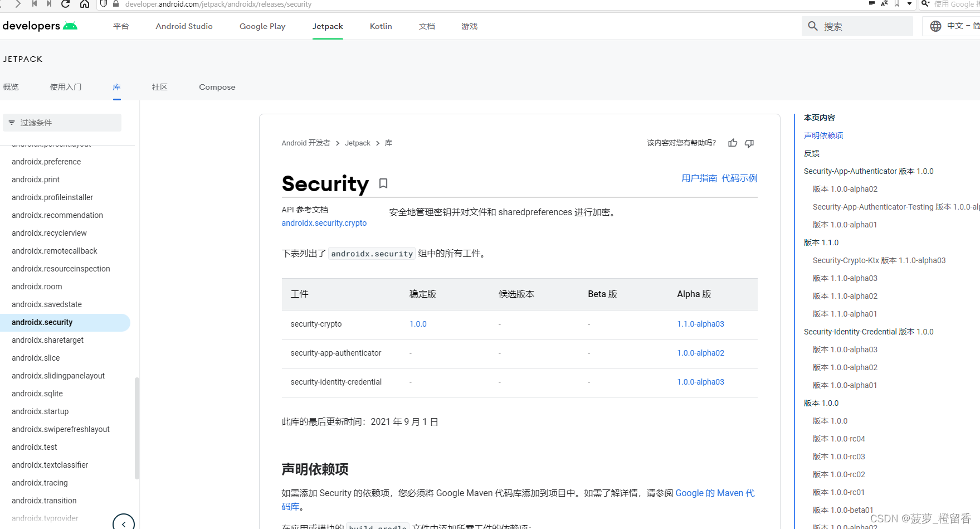This screenshot has height=529, width=980.
Task: Open the address bar history dropdown arrow
Action: (909, 4)
